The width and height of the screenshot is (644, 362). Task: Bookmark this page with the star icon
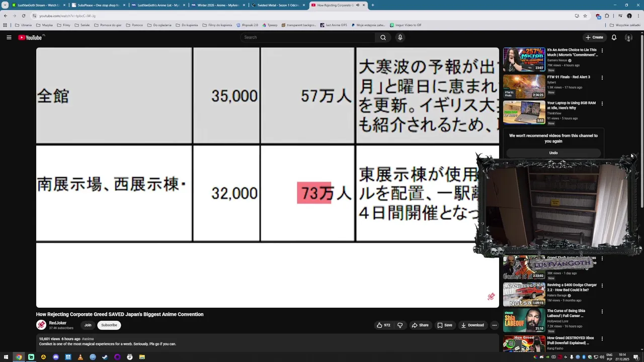tap(585, 16)
